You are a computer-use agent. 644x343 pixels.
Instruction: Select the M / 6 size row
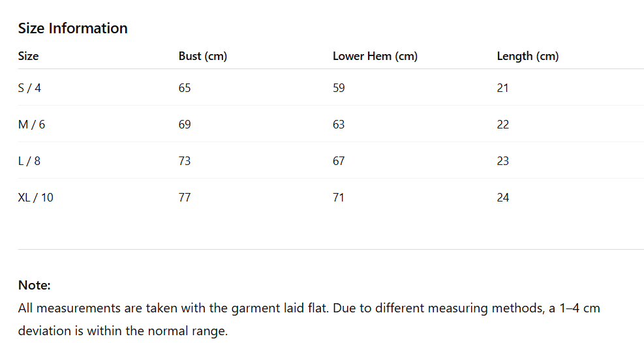(31, 125)
